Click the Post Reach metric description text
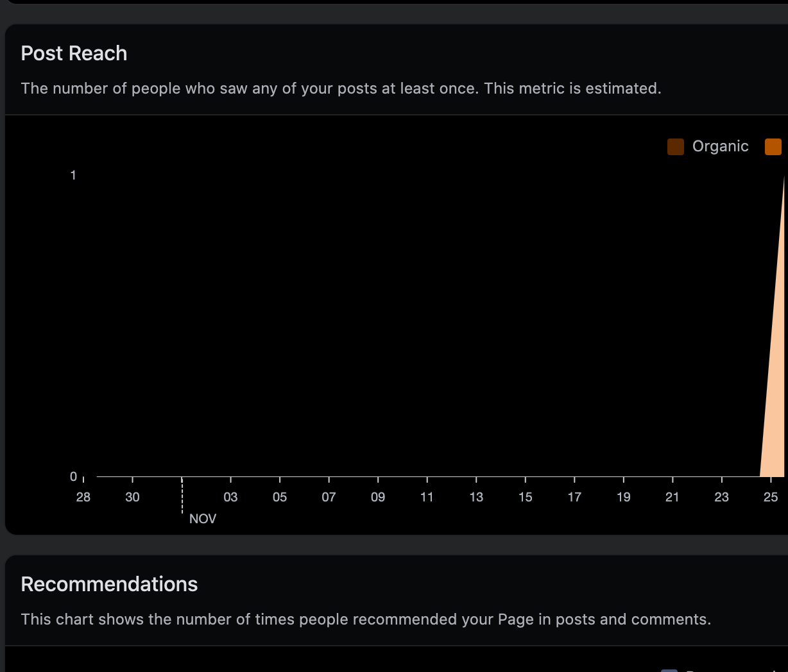Screen dimensions: 788x672 tap(341, 88)
